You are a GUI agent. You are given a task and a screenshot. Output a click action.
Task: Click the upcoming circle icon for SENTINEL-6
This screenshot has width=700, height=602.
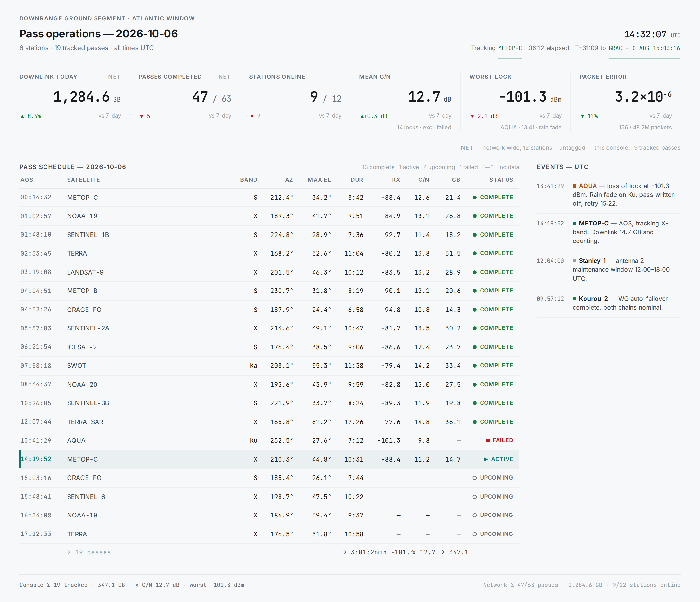pos(475,497)
